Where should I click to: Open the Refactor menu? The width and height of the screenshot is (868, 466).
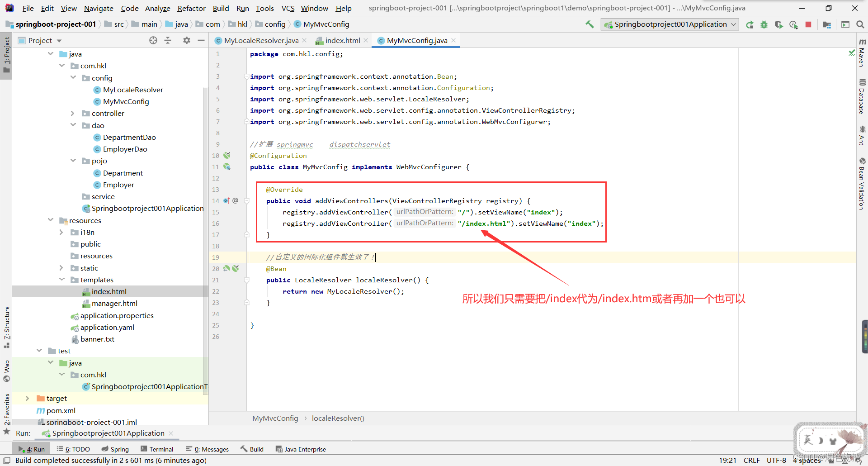pos(191,8)
